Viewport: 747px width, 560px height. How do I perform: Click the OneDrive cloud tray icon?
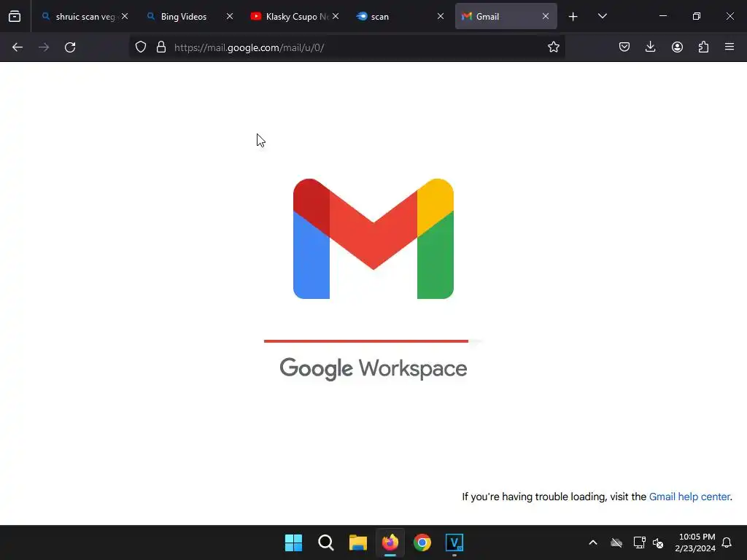pyautogui.click(x=616, y=542)
